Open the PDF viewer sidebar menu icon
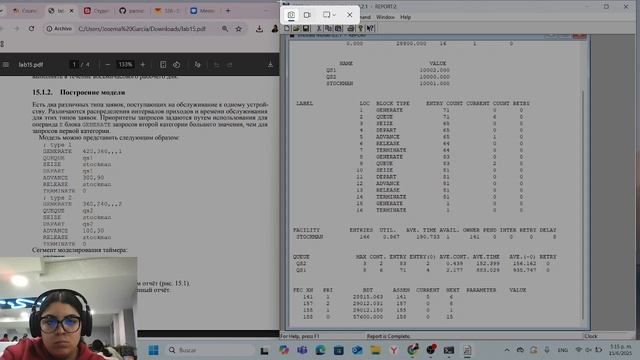The width and height of the screenshot is (640, 360). tap(6, 64)
